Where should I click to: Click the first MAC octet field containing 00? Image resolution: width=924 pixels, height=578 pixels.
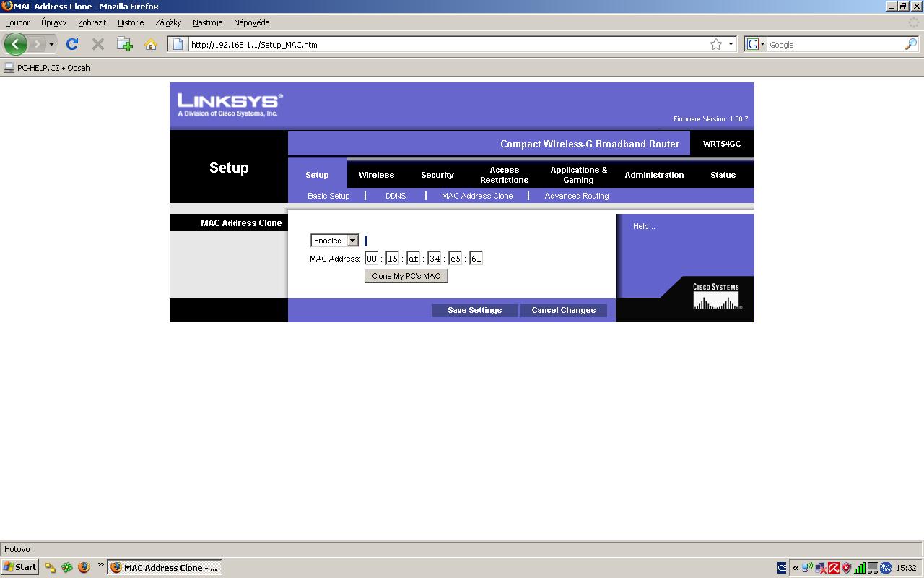pyautogui.click(x=372, y=259)
